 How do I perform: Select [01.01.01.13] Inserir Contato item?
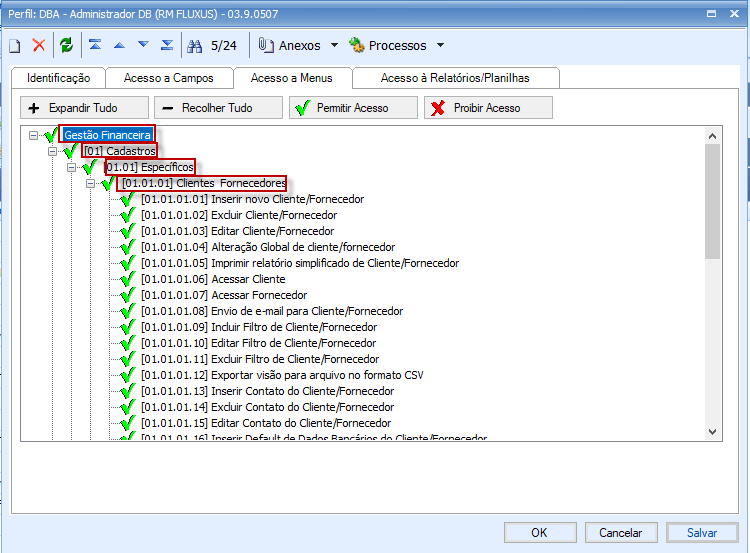[x=267, y=391]
